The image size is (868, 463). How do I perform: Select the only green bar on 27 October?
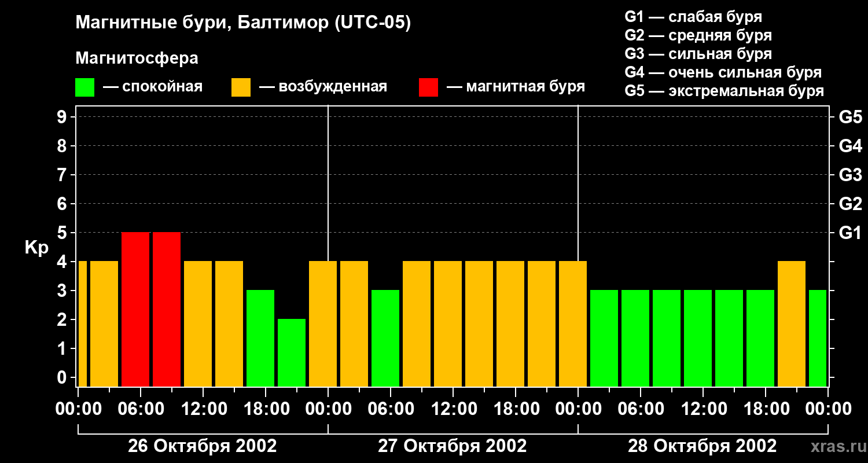click(x=385, y=338)
